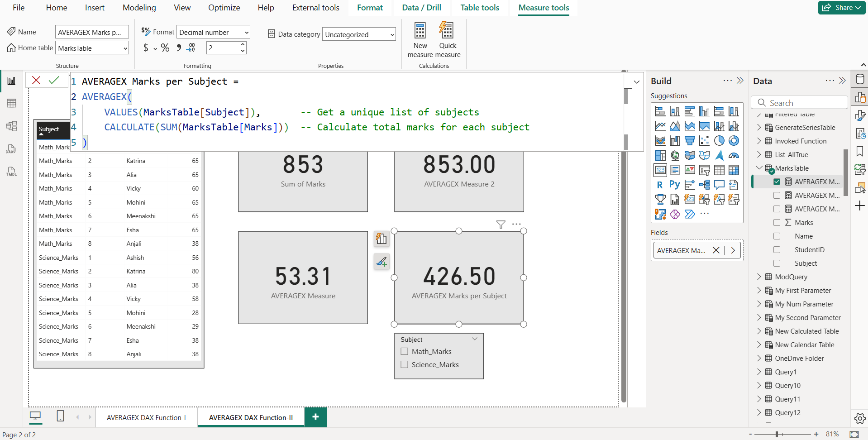The width and height of the screenshot is (868, 440).
Task: Click the percentage format icon
Action: 165,48
